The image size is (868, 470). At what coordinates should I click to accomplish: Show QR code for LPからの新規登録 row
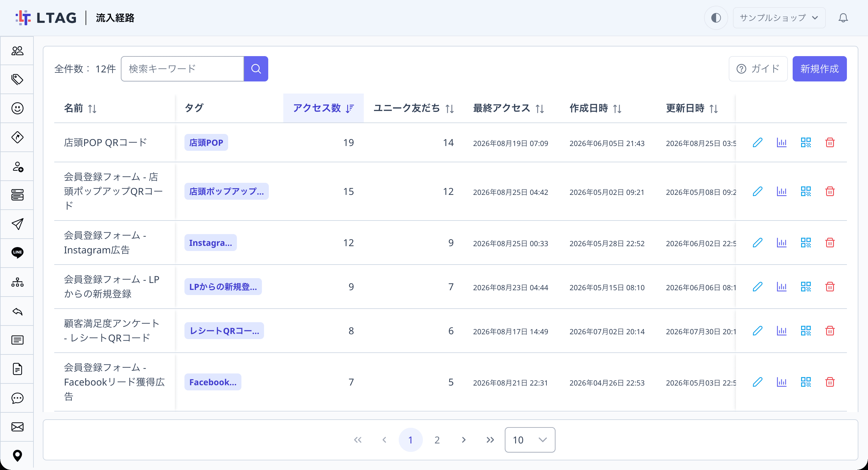pos(806,287)
